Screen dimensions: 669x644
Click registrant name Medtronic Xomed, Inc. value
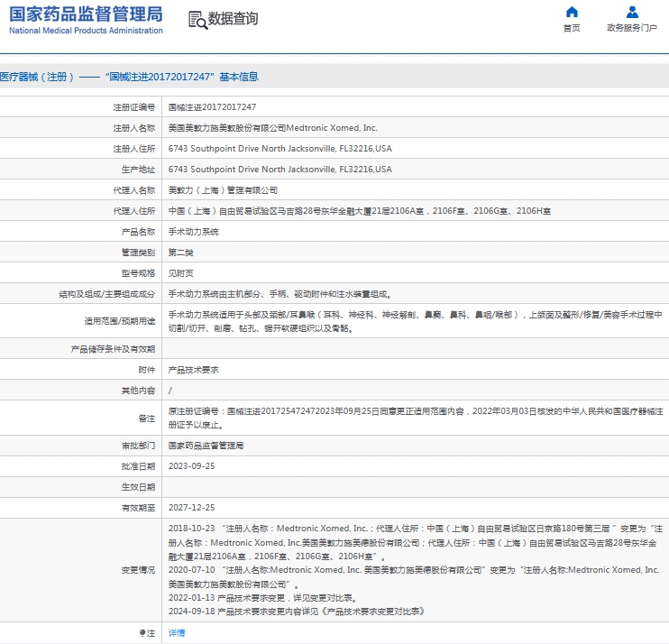coord(272,128)
